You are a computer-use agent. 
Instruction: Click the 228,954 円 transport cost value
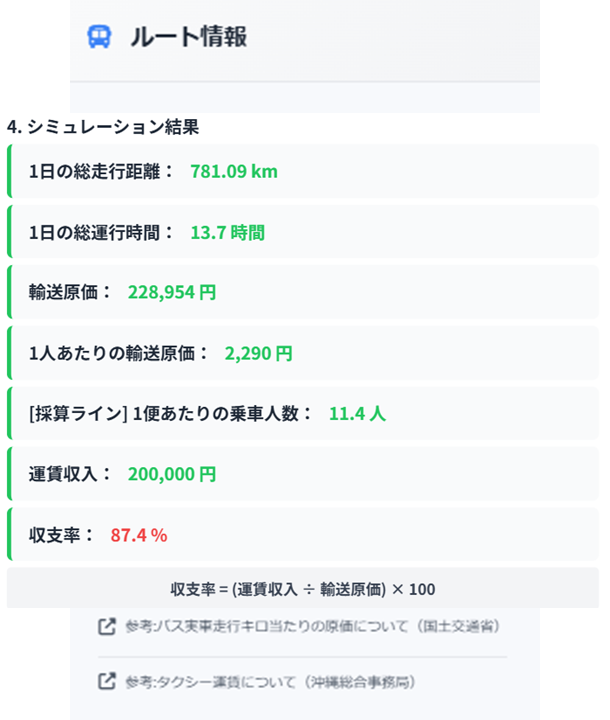(172, 293)
